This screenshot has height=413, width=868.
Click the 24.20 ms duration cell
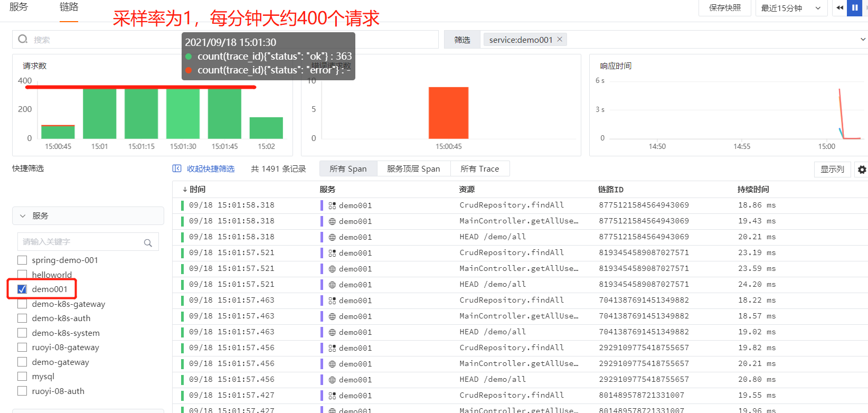pos(757,284)
